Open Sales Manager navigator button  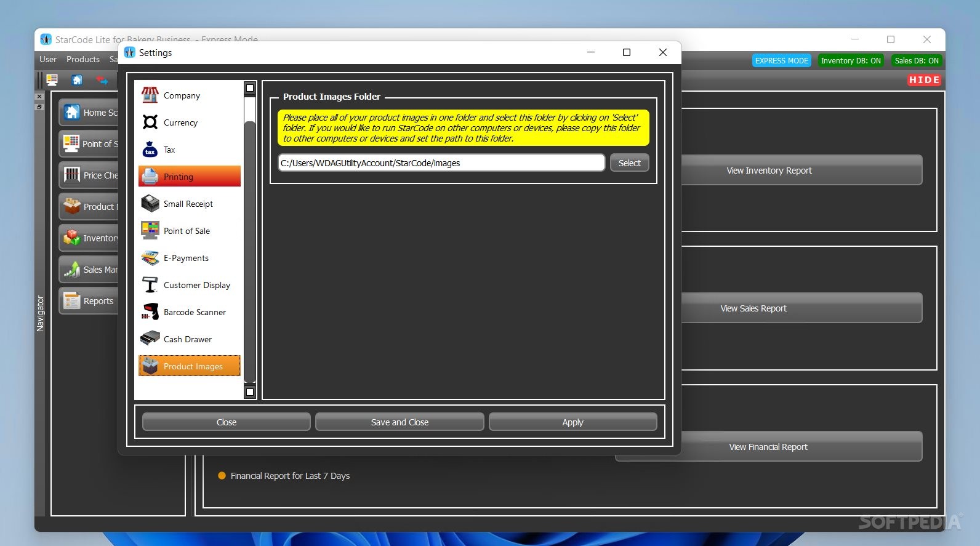coord(89,270)
